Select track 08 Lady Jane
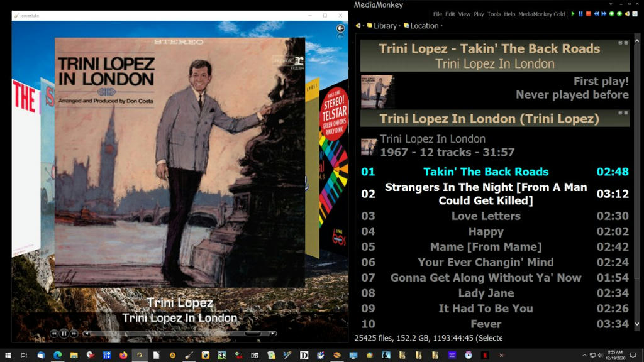644x362 pixels. 495,293
